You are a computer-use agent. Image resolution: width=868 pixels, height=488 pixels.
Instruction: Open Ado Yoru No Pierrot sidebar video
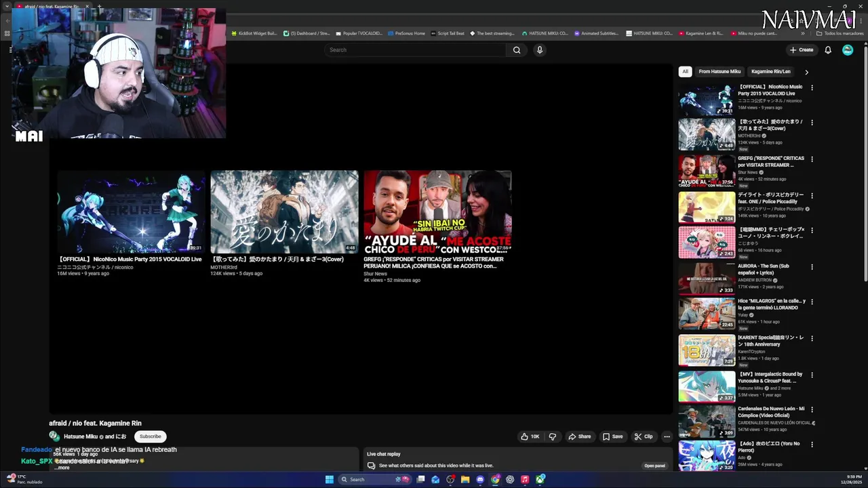pyautogui.click(x=707, y=456)
